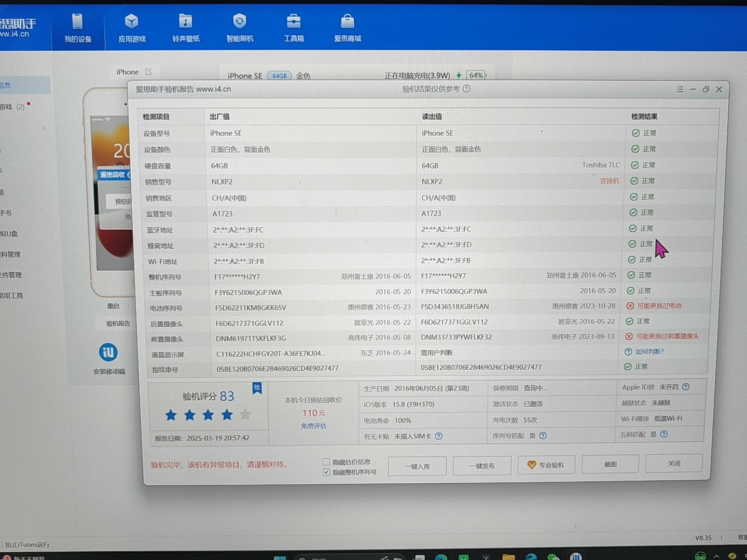This screenshot has width=747, height=560.
Task: Click the 重启 button under the phone
Action: 113,306
